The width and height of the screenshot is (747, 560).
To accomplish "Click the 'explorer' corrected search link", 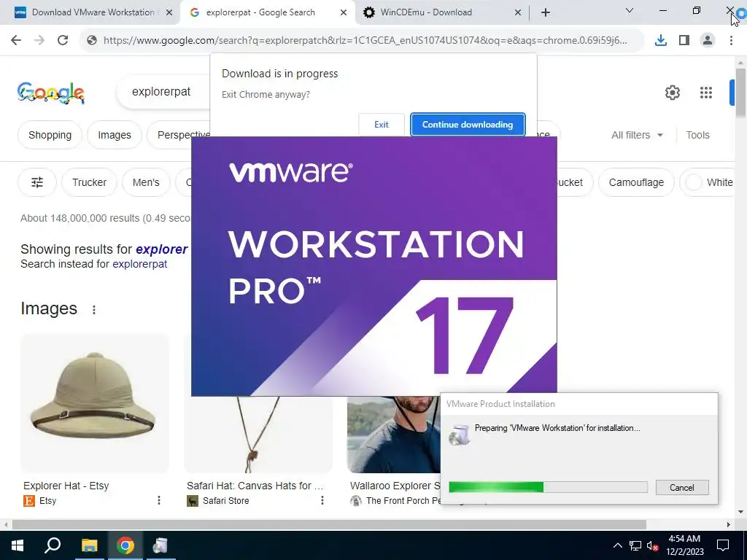I will pos(161,249).
